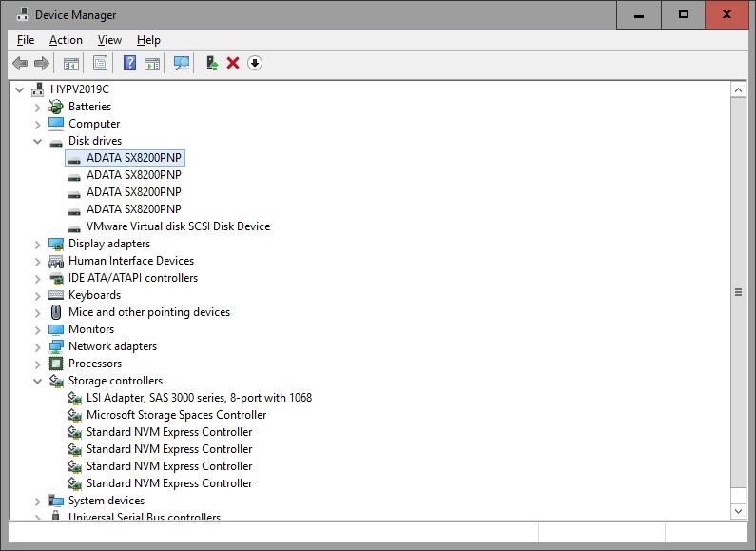Viewport: 756px width, 551px height.
Task: Toggle the action pane toolbar icon
Action: pos(152,63)
